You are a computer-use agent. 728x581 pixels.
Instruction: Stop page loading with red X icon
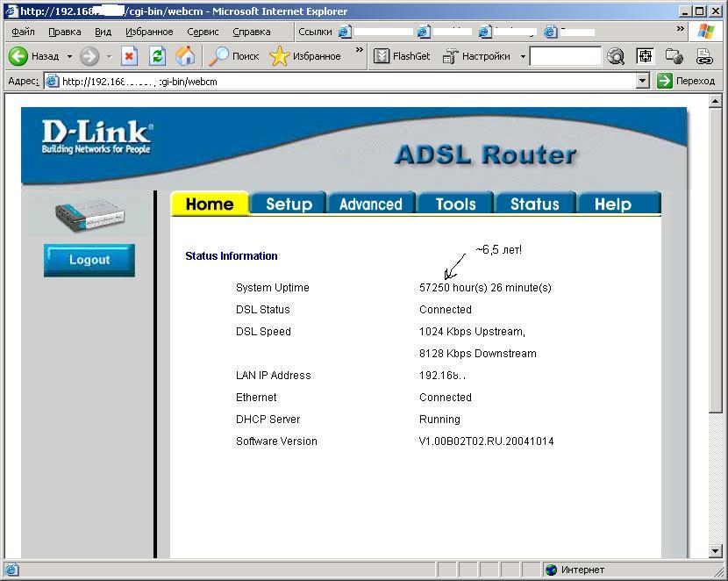(129, 56)
